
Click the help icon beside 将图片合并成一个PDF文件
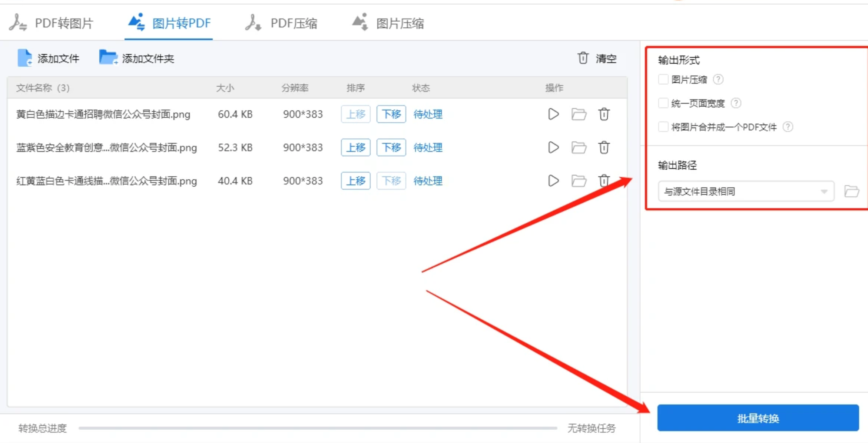coord(788,127)
